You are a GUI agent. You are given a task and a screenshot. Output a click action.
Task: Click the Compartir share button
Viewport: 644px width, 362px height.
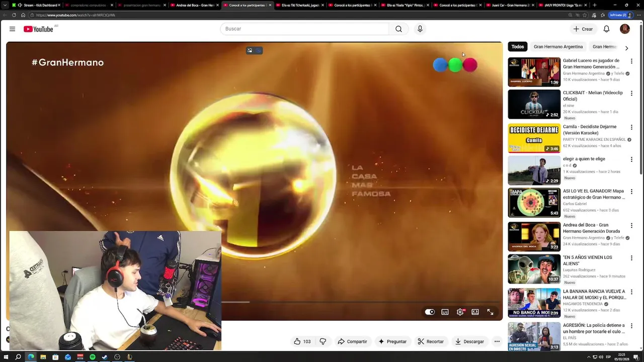click(x=352, y=341)
